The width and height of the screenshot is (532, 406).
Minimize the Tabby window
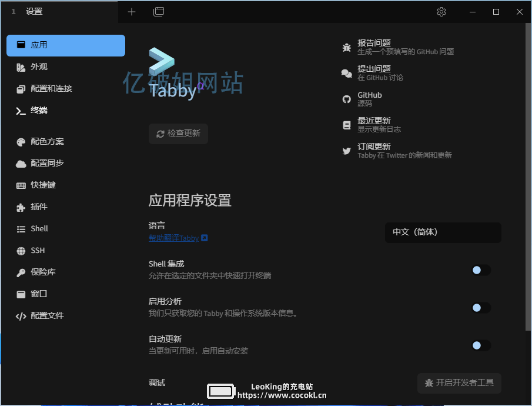click(x=472, y=12)
